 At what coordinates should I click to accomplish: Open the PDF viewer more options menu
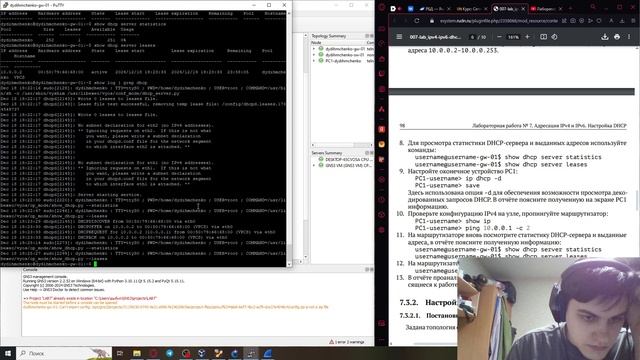coord(629,37)
